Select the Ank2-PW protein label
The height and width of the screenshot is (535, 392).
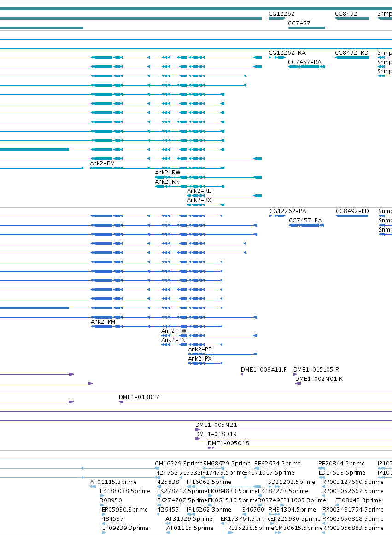click(x=174, y=331)
